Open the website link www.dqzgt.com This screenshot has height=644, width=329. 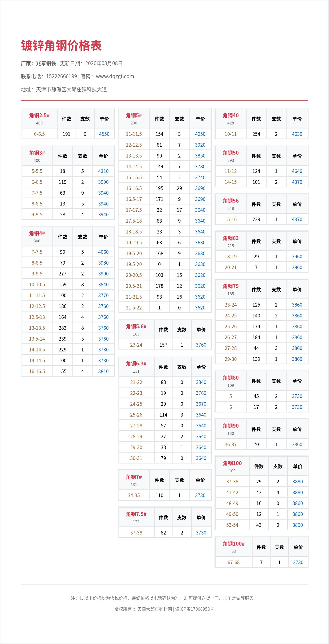coord(115,76)
